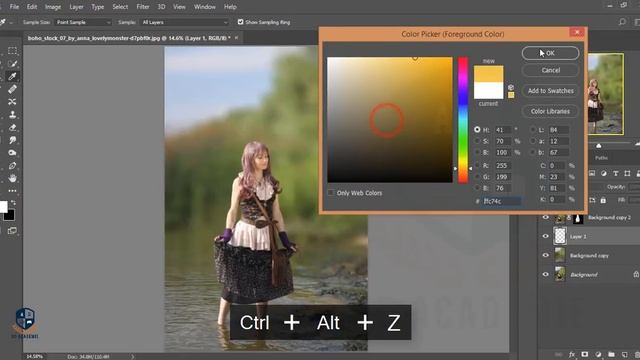Image resolution: width=640 pixels, height=360 pixels.
Task: Select the Smudge tool
Action: pos(12,140)
